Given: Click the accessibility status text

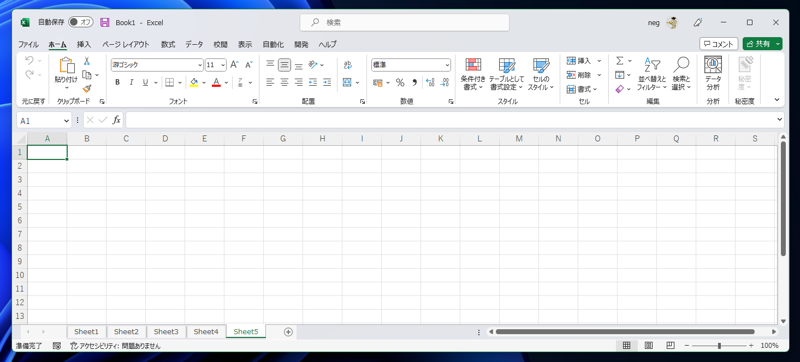Looking at the screenshot, I should point(115,346).
